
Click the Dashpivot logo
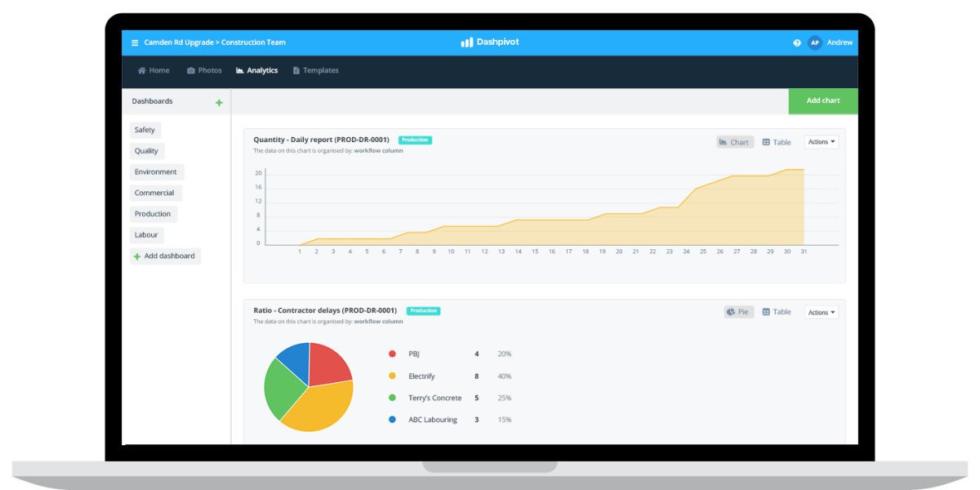tap(489, 42)
